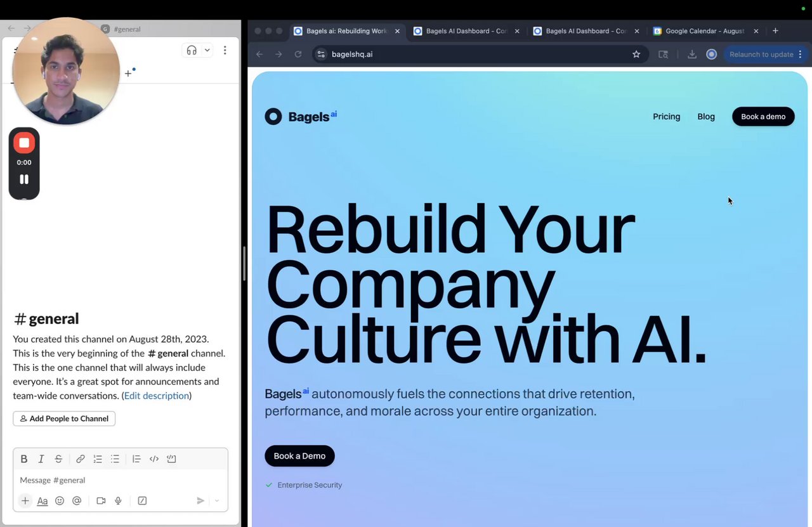This screenshot has height=527, width=812.
Task: Open Chrome profile avatar
Action: pos(711,55)
